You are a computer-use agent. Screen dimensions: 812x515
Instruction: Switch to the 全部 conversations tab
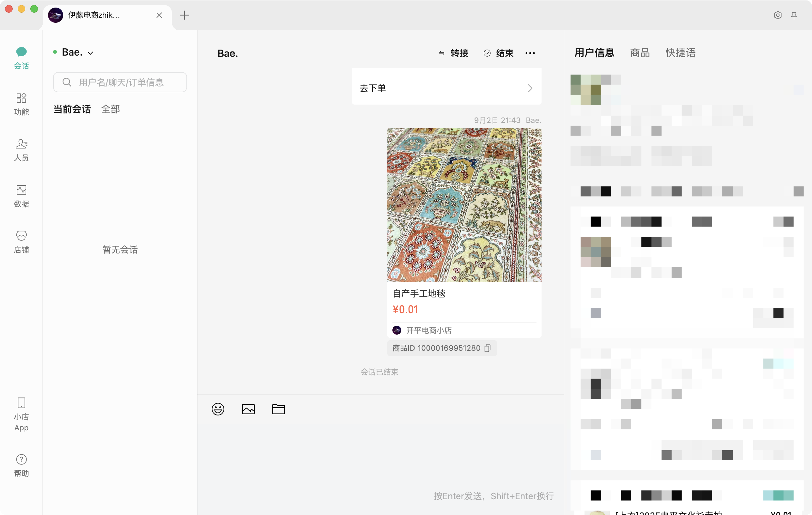[110, 109]
